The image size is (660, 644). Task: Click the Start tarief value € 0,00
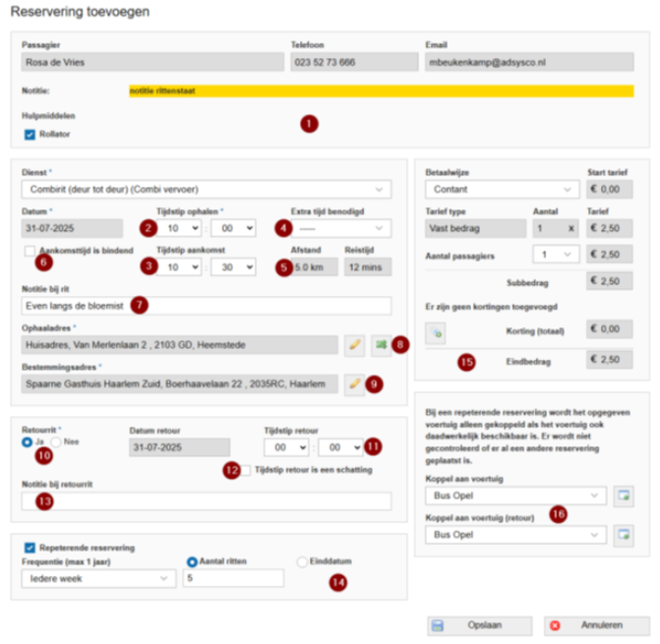click(610, 190)
